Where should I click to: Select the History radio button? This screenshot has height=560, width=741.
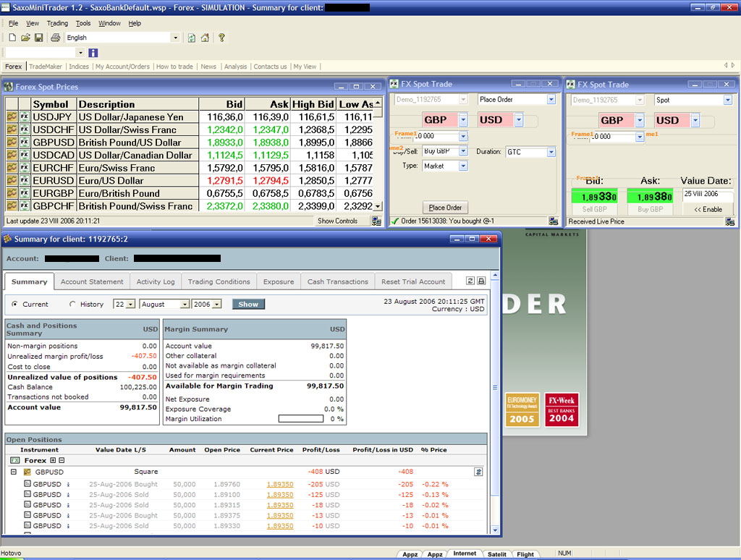click(x=72, y=305)
